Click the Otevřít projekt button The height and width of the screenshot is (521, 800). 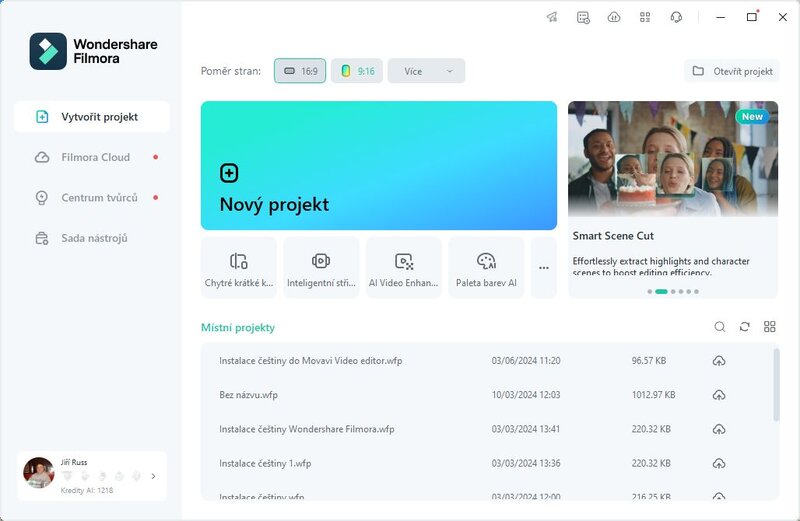click(732, 71)
